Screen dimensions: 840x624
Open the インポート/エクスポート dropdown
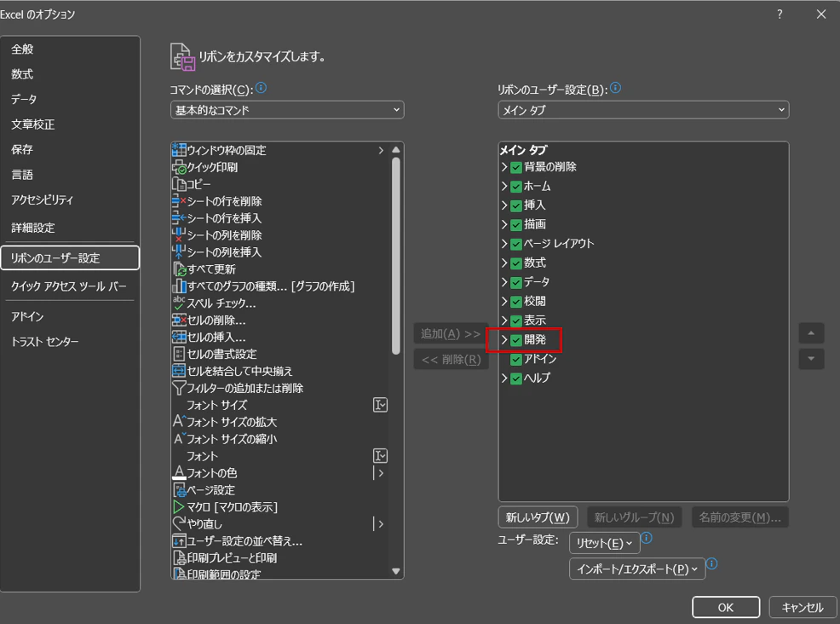pyautogui.click(x=637, y=569)
